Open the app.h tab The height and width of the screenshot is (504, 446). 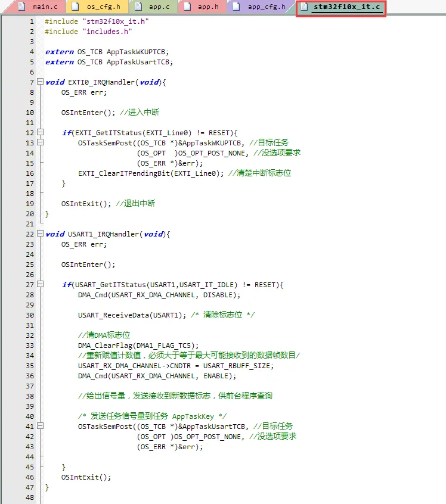pyautogui.click(x=207, y=7)
